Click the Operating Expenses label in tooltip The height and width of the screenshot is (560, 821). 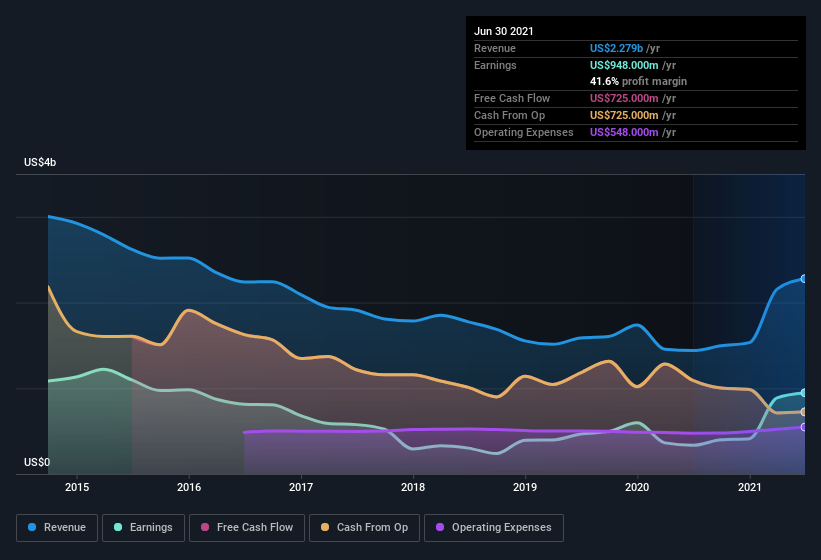524,132
